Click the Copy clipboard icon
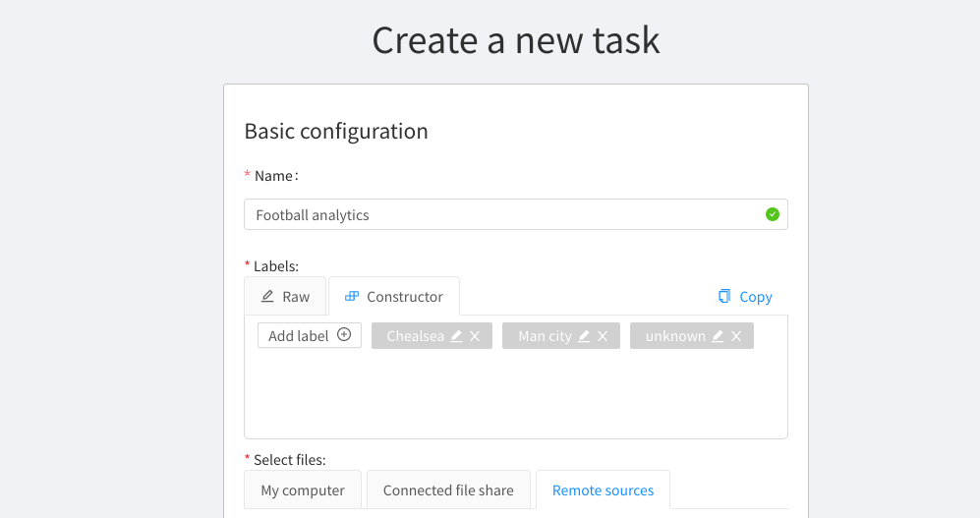Viewport: 980px width, 518px height. (x=724, y=296)
